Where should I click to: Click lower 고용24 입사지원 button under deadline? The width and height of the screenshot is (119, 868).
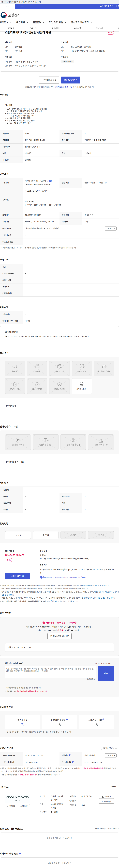click(x=17, y=576)
